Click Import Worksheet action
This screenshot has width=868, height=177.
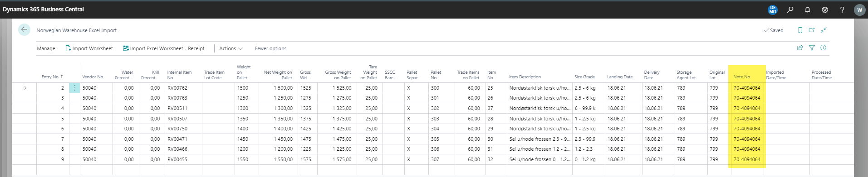tap(89, 48)
